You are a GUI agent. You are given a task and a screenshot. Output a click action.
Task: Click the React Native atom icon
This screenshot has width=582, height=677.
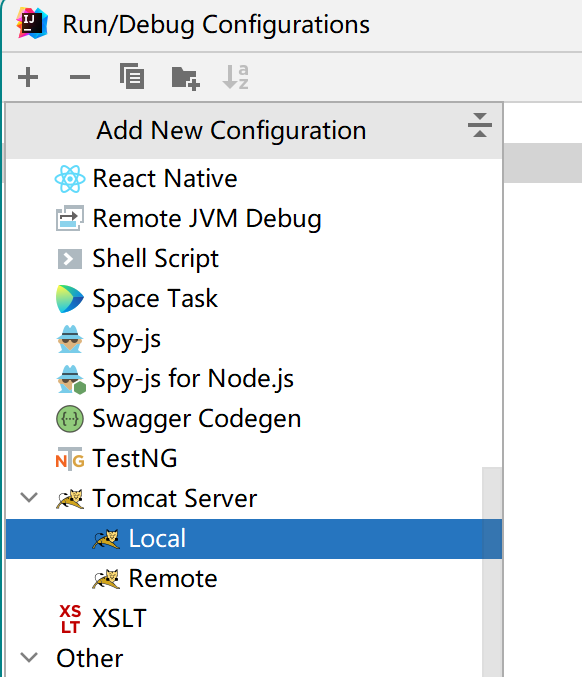70,179
